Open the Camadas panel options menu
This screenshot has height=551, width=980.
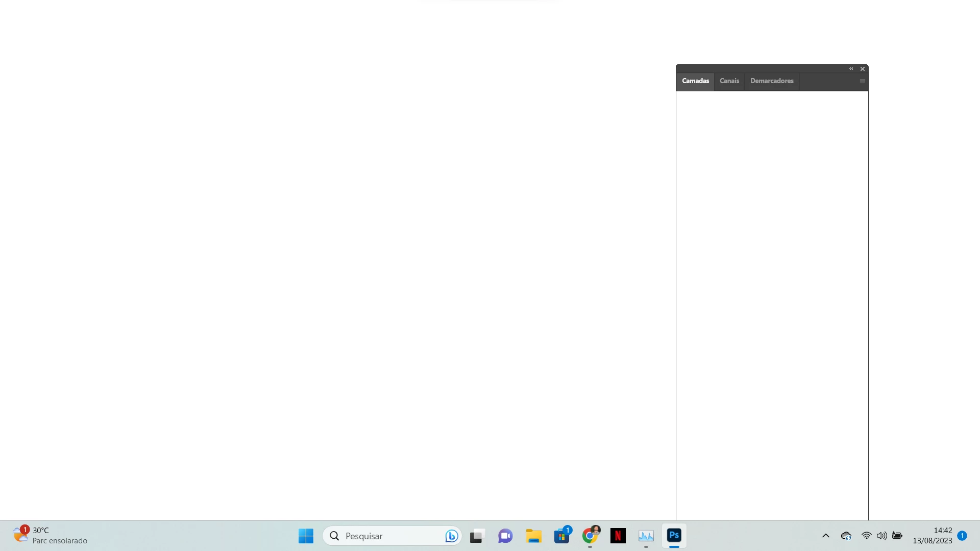tap(862, 82)
